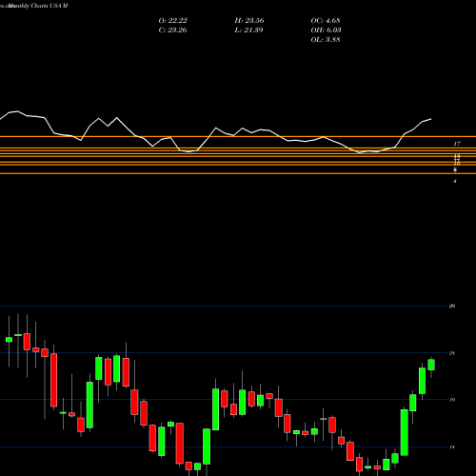Click the last point of the white indicator line
Viewport: 476px width, 476px height.
pos(431,119)
